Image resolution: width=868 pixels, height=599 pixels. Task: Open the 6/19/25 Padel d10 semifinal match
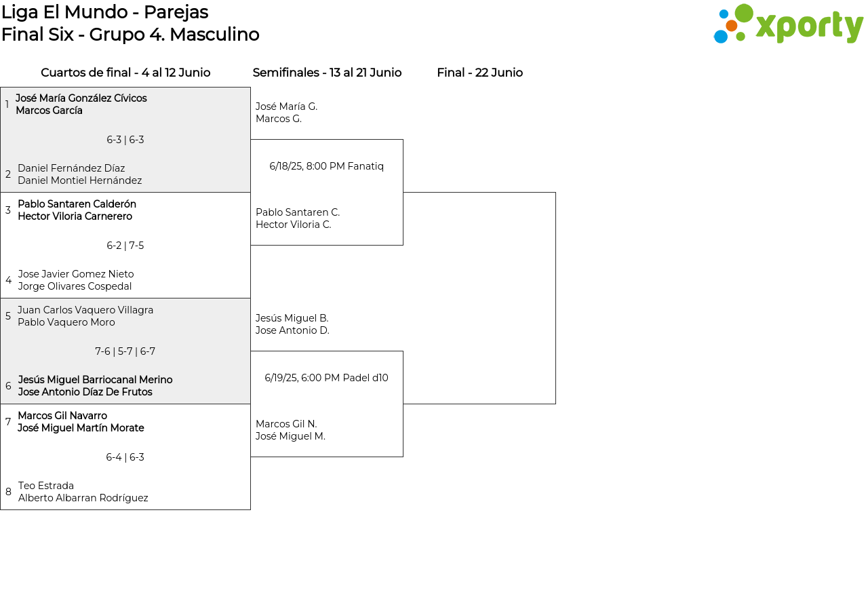(326, 378)
